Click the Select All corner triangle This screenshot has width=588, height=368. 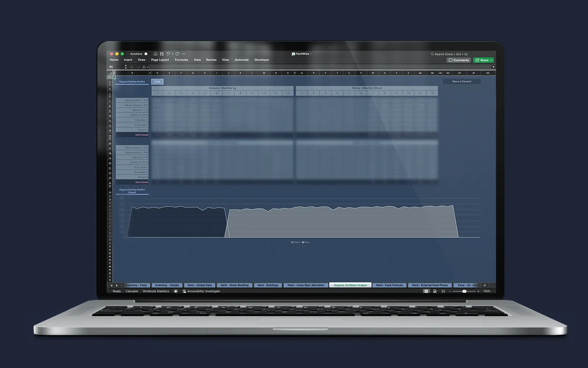[110, 73]
